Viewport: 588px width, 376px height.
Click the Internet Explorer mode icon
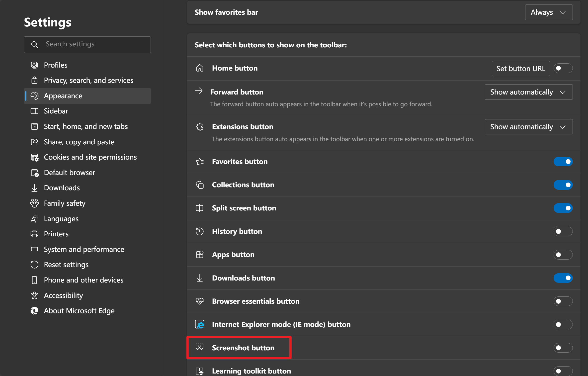click(200, 324)
